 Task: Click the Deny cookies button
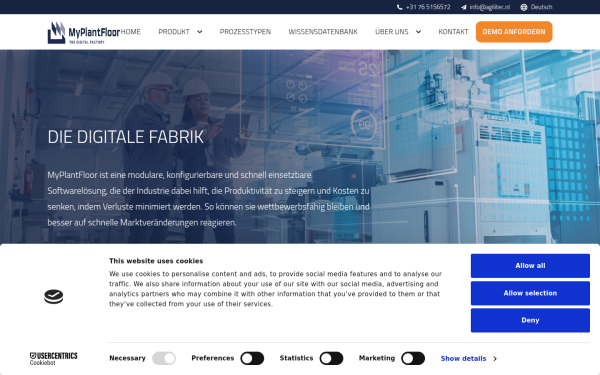point(530,320)
